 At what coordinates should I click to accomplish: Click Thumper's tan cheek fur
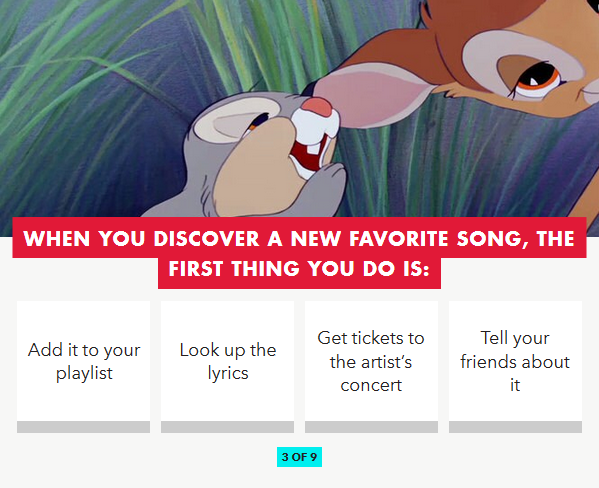point(256,168)
